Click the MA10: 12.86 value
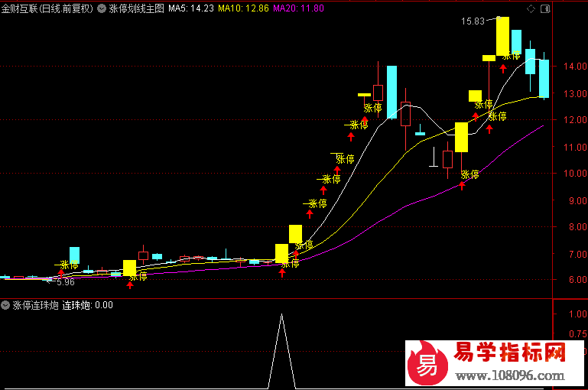The height and width of the screenshot is (390, 588). tap(243, 8)
